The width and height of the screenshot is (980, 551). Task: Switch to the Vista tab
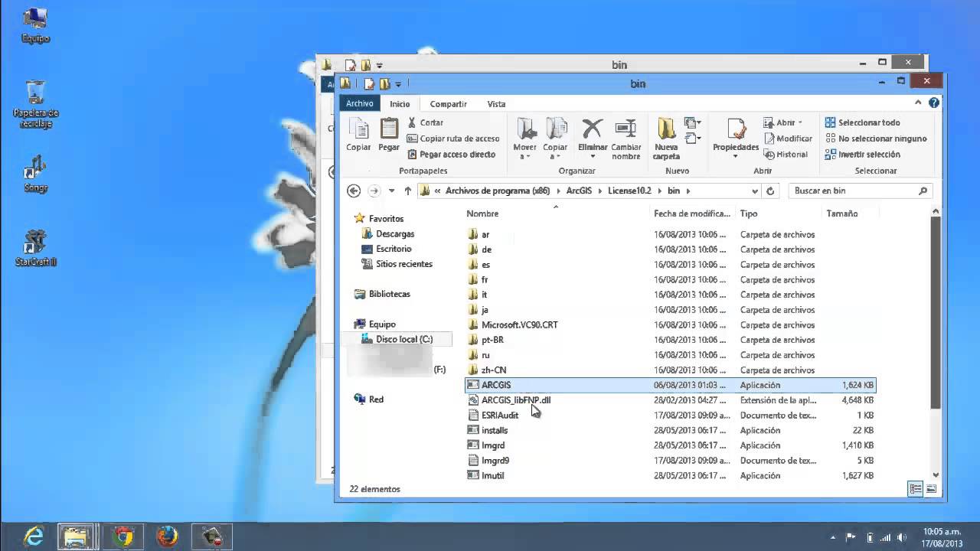(496, 103)
